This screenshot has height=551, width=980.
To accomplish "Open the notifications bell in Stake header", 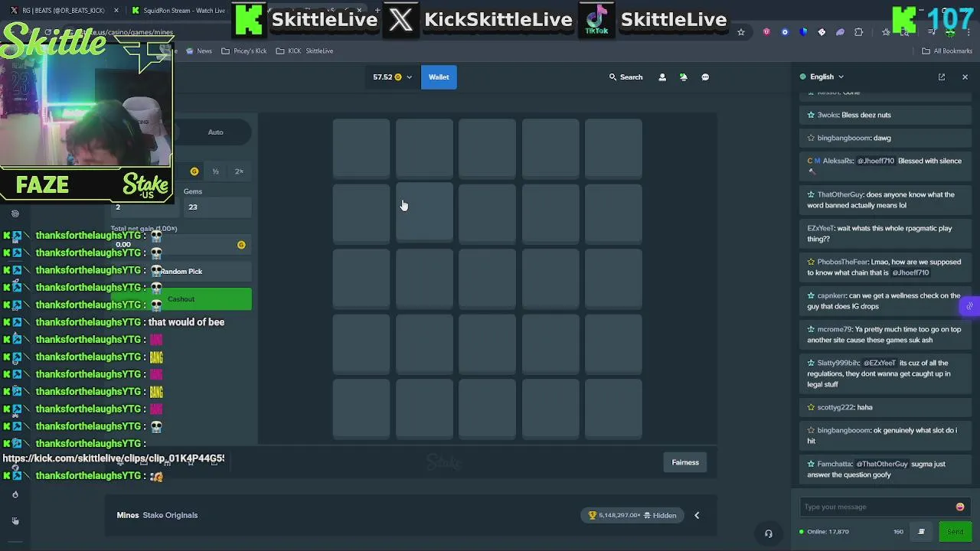I will 684,77.
